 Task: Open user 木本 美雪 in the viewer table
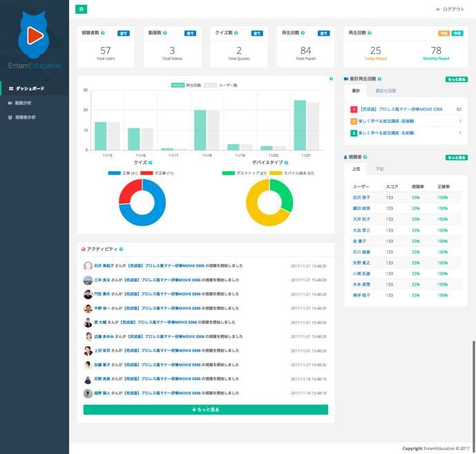click(x=361, y=285)
